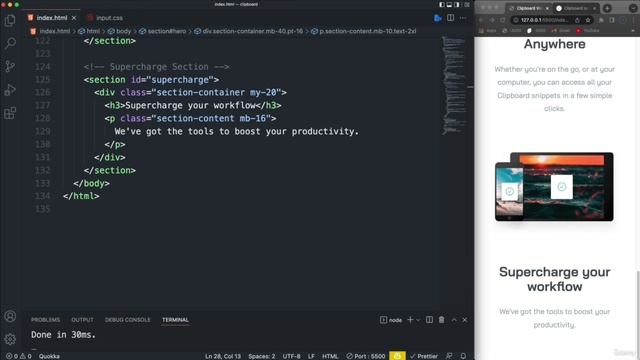Screen dimensions: 640x360
Task: Open the Source Control view
Action: [x=10, y=66]
